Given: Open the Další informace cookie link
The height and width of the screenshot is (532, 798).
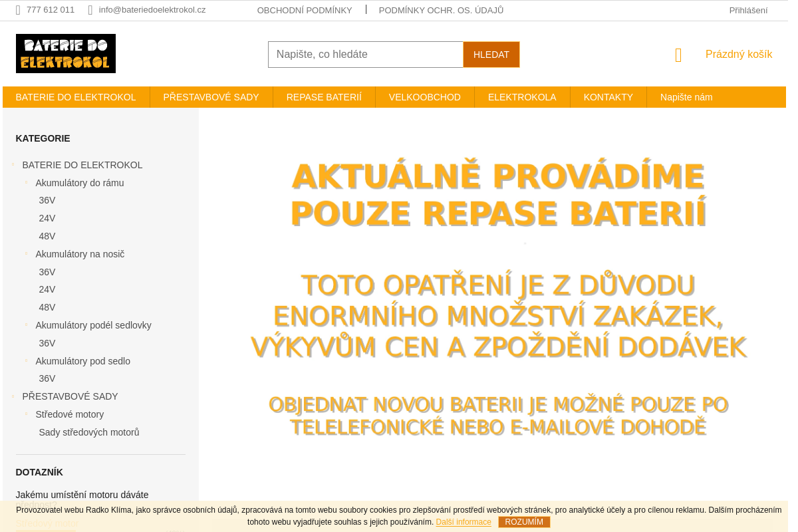Looking at the screenshot, I should tap(464, 522).
